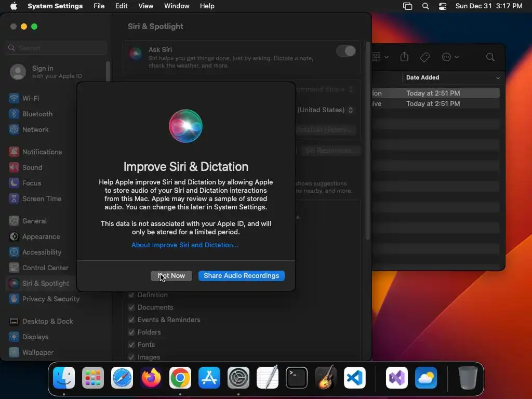
Task: Click the Not Now button
Action: click(171, 275)
